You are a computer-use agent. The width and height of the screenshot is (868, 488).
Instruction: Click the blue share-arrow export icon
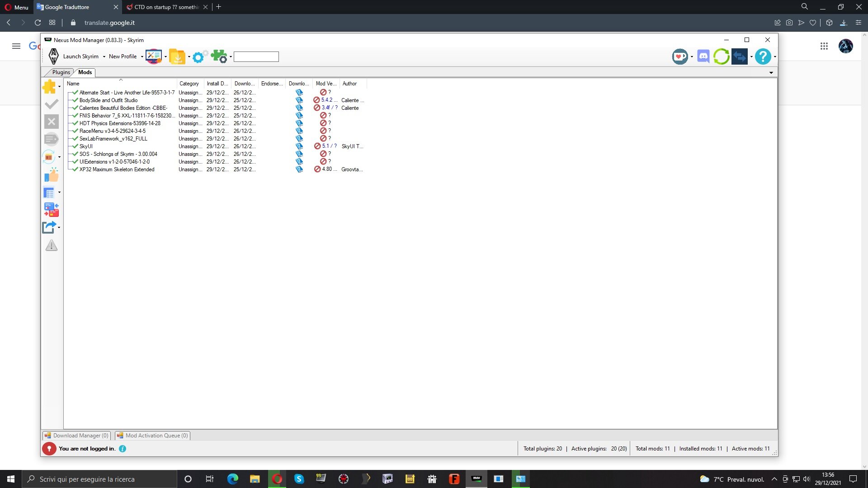point(49,227)
